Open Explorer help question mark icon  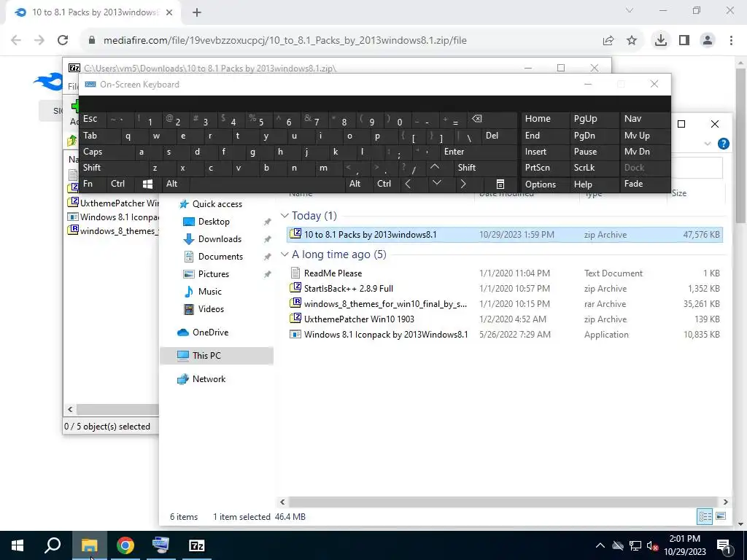723,144
